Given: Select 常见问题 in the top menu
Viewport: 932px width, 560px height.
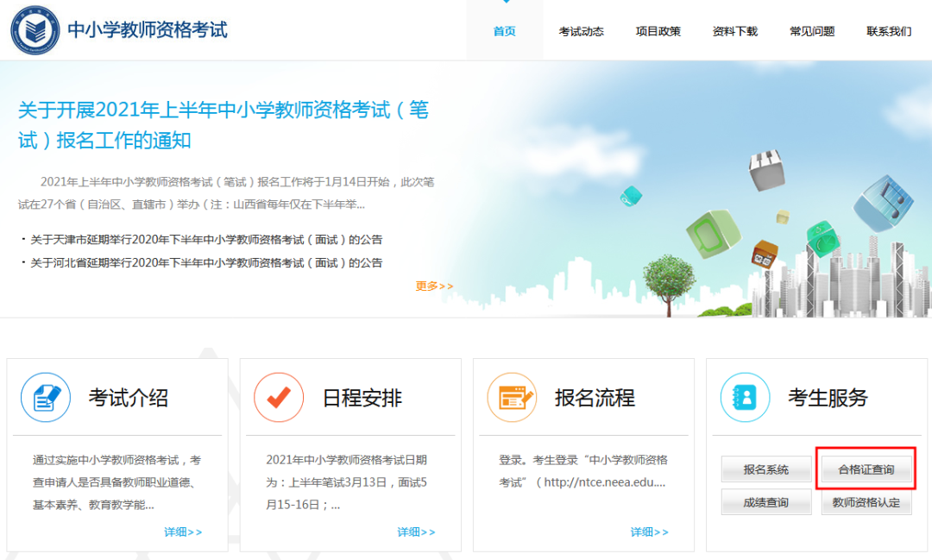Looking at the screenshot, I should (812, 31).
